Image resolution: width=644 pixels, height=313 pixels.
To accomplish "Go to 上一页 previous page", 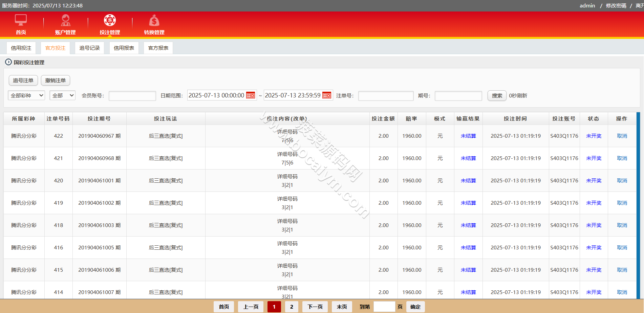I will 251,307.
